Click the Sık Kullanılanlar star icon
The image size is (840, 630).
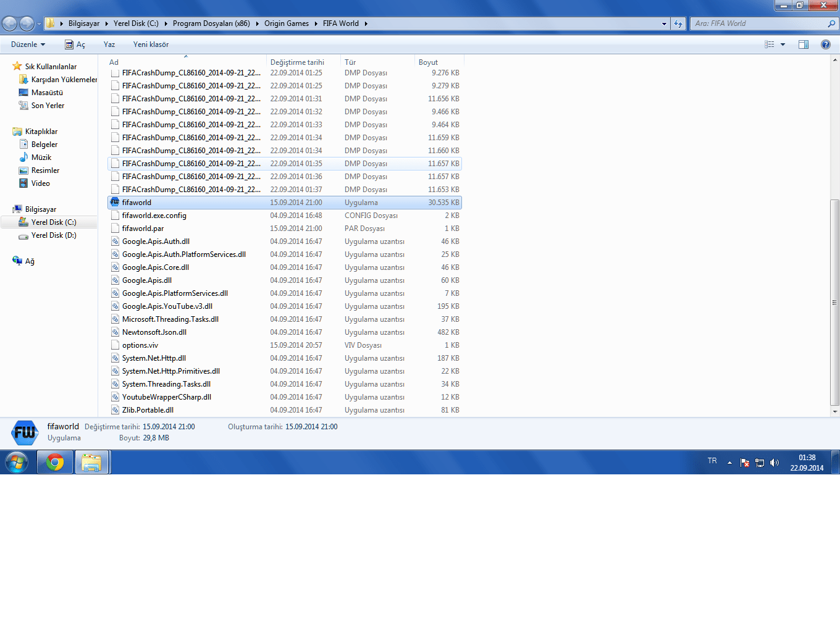point(17,66)
